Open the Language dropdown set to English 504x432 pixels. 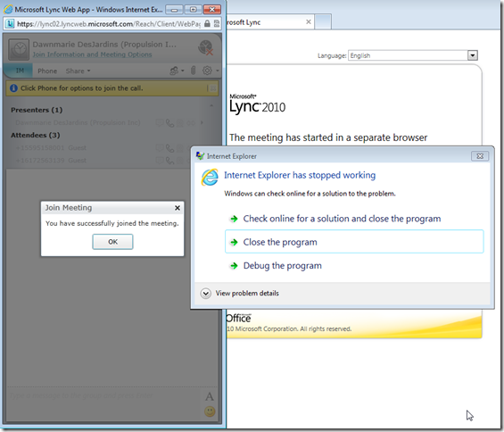click(x=413, y=55)
